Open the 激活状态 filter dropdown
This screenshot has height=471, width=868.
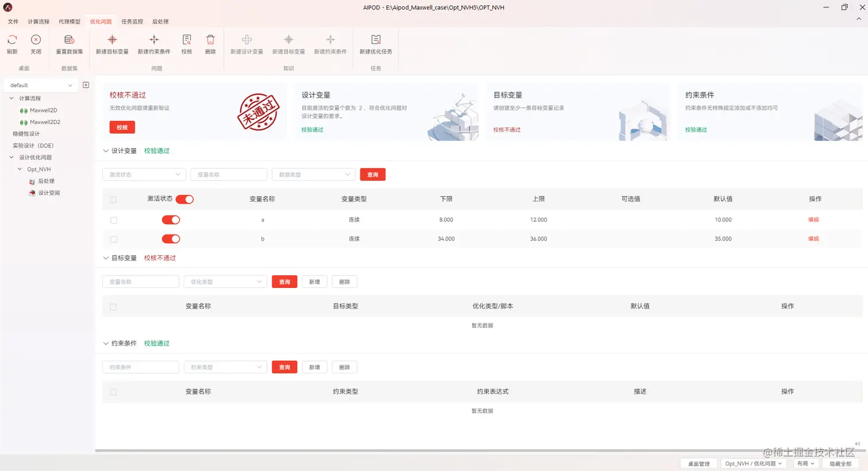144,174
